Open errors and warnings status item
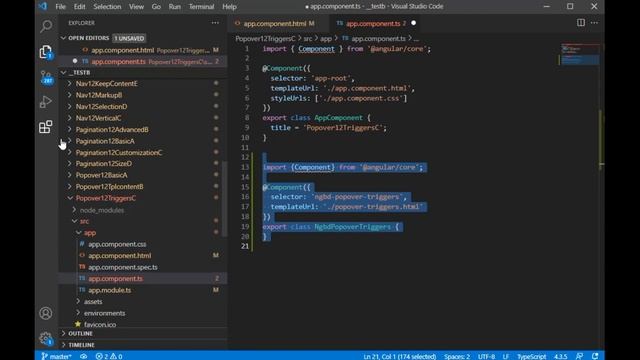Screen dimensions: 640x360 (109, 356)
